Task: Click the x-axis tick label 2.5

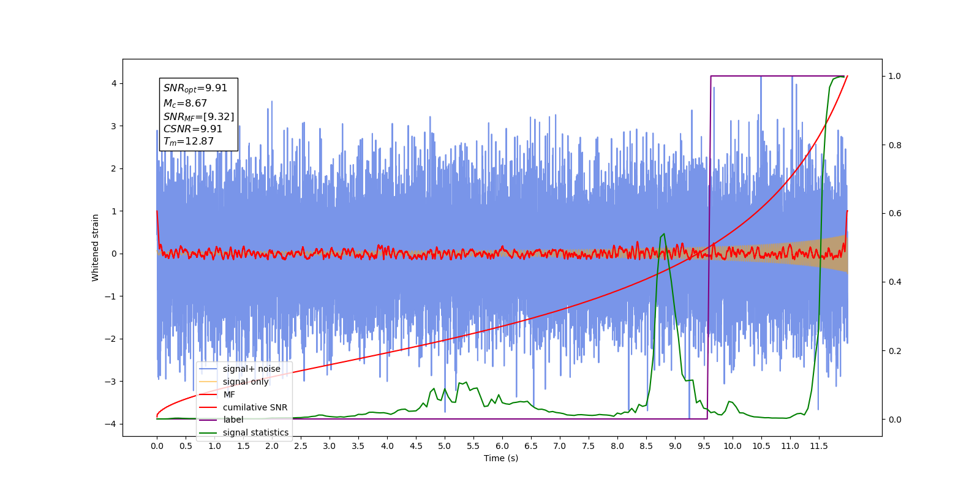Action: click(301, 446)
